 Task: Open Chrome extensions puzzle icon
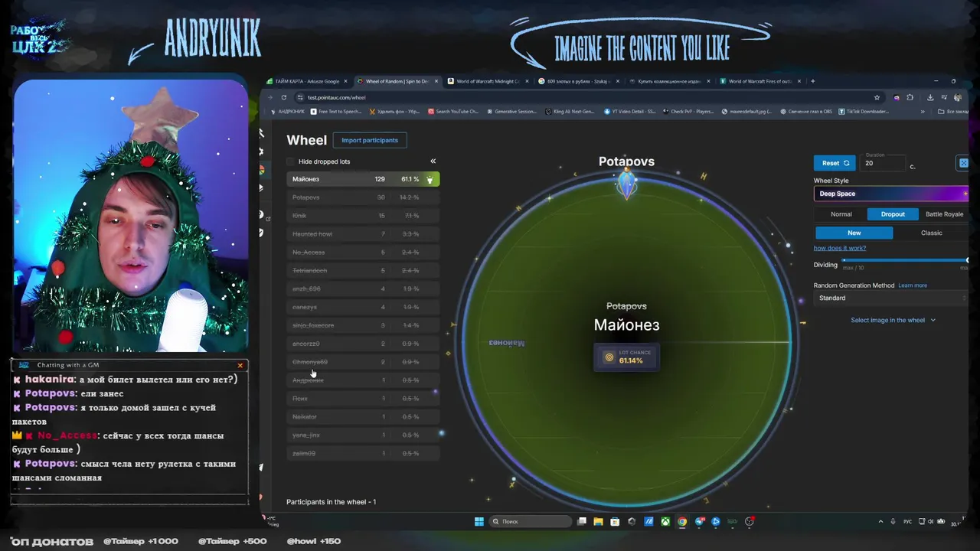click(910, 97)
